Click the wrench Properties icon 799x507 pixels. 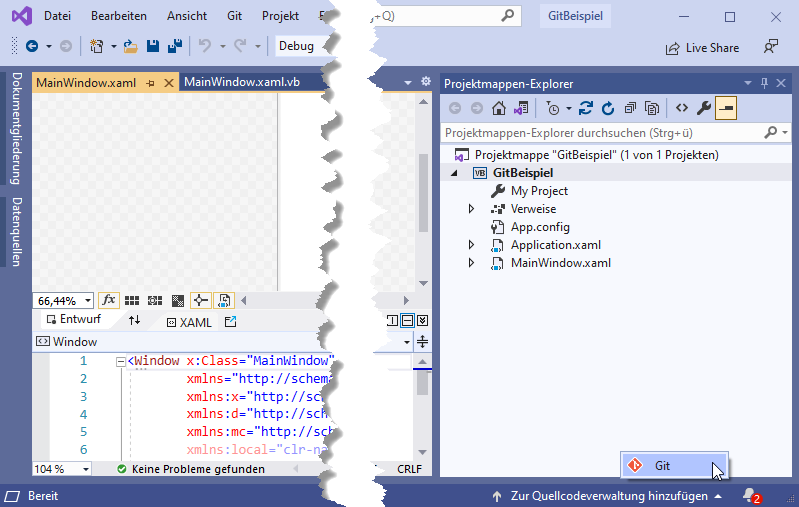pos(704,108)
